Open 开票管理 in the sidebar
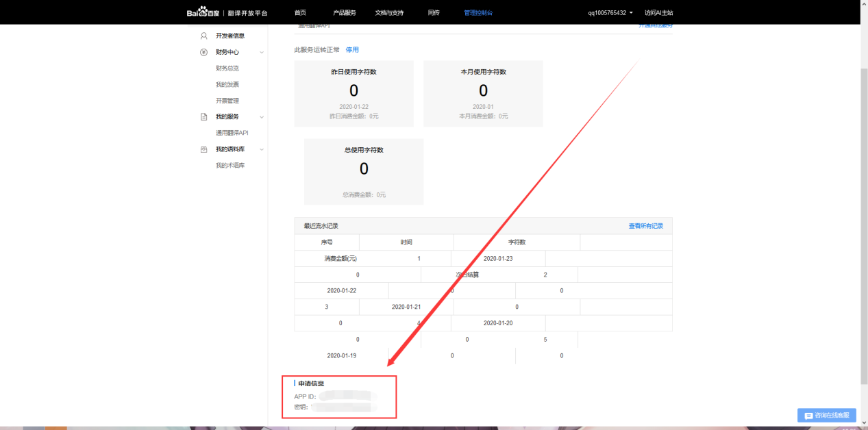The width and height of the screenshot is (868, 430). pyautogui.click(x=227, y=101)
